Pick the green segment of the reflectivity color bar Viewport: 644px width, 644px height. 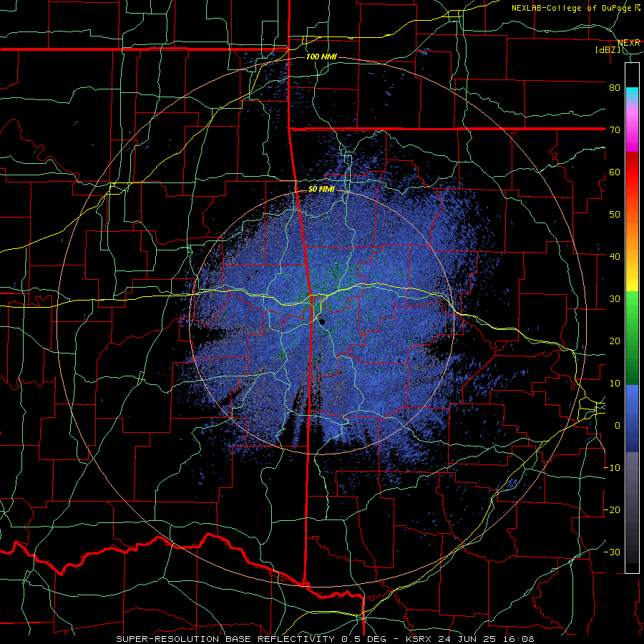tap(632, 338)
